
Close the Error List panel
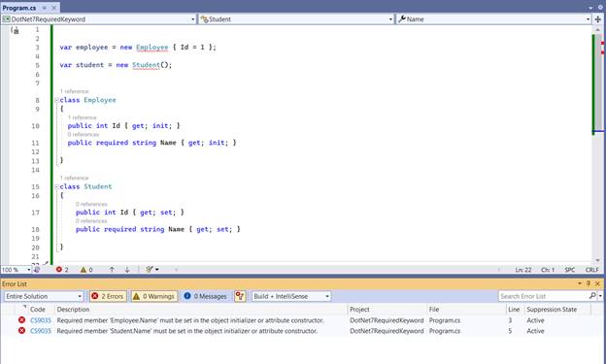coord(597,283)
